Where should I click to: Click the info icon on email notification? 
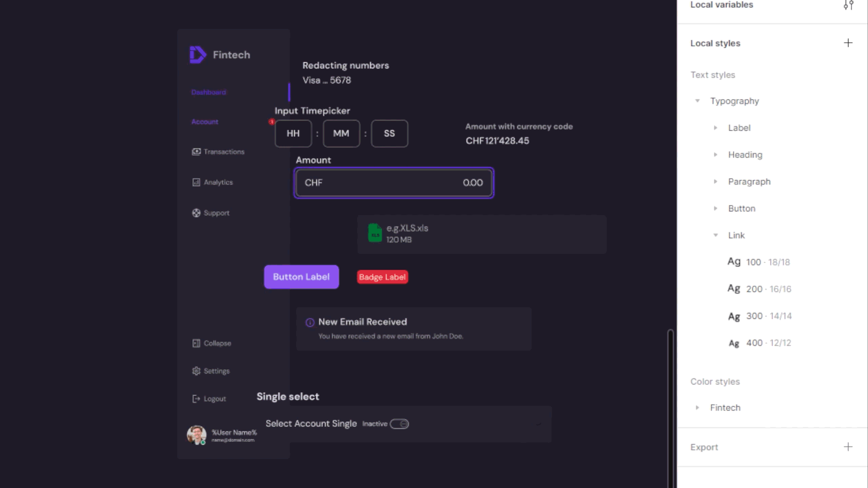coord(309,322)
